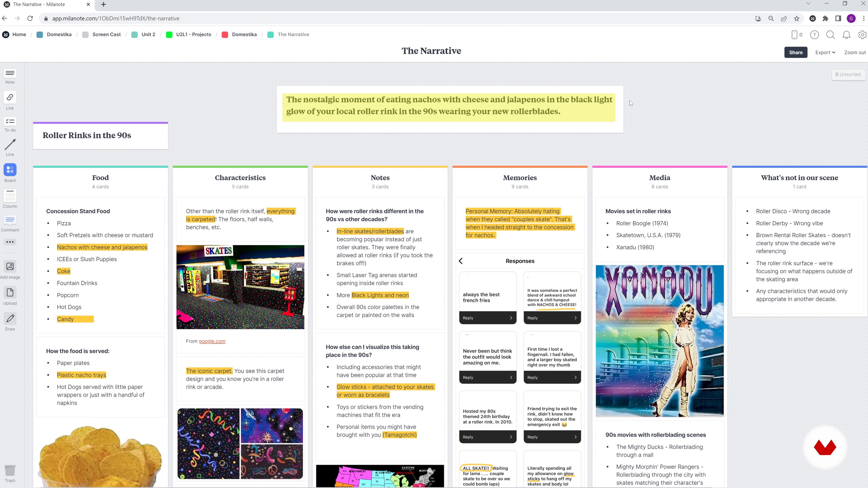The width and height of the screenshot is (868, 488).
Task: Go to U2L1 - Projects breadcrumb
Action: [193, 34]
